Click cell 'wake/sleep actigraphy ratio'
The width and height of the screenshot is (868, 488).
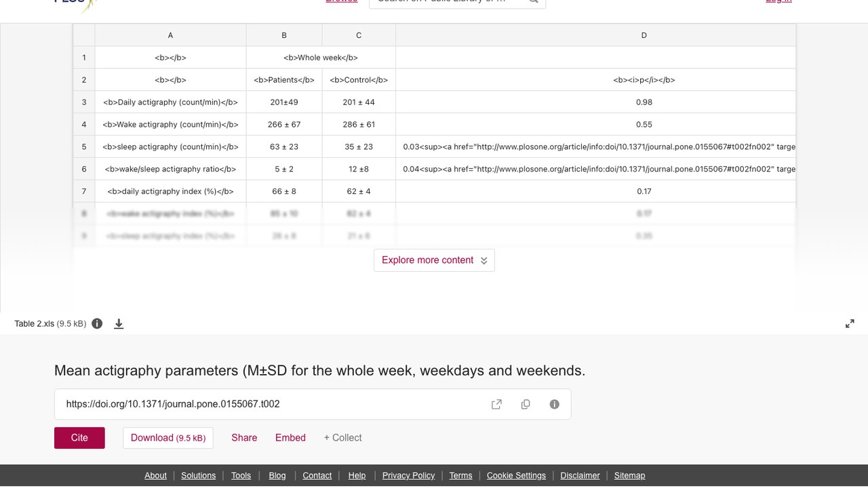point(170,169)
